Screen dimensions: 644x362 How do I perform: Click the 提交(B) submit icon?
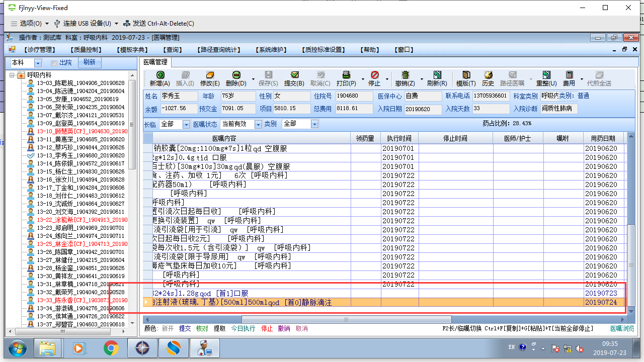[x=294, y=75]
